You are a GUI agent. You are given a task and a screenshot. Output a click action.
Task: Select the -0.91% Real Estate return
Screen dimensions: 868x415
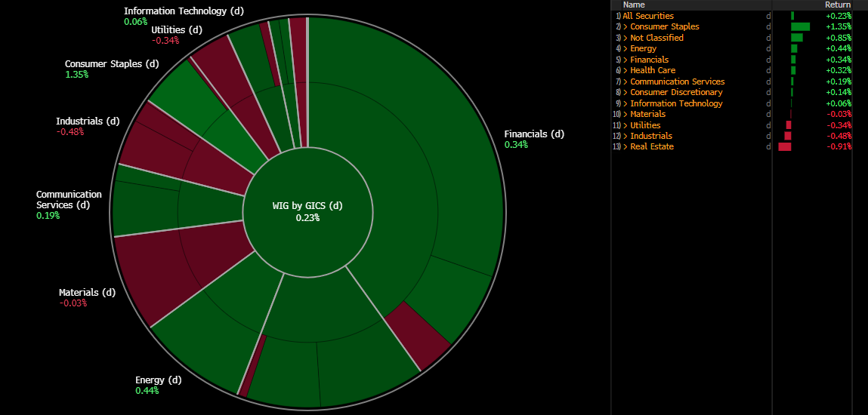coord(839,146)
